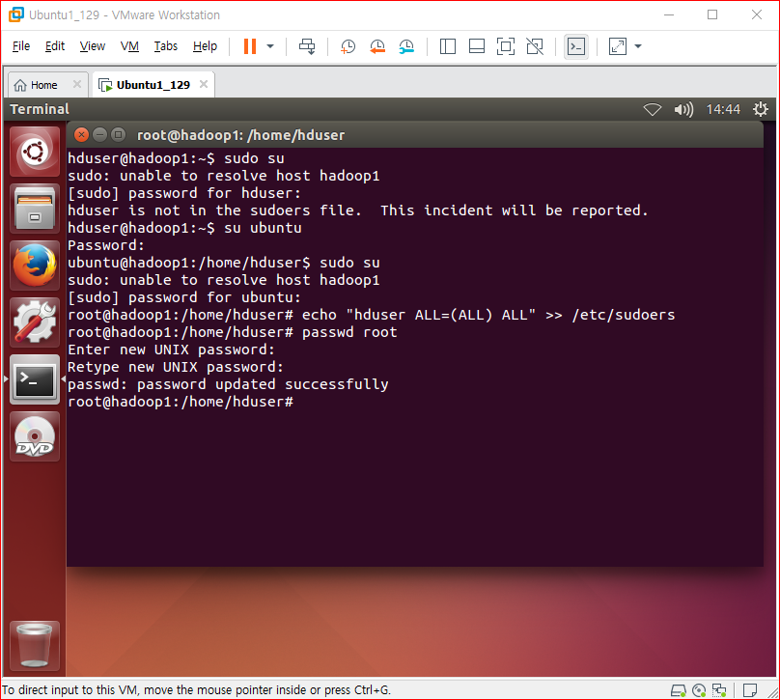The image size is (780, 700).
Task: Click the Terminal icon in the launcher
Action: 35,379
